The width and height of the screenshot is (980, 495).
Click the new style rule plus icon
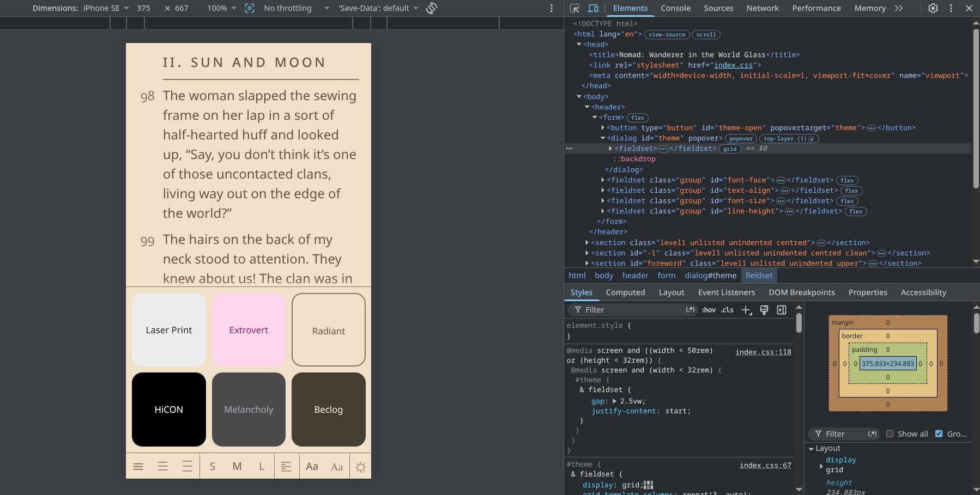point(746,310)
